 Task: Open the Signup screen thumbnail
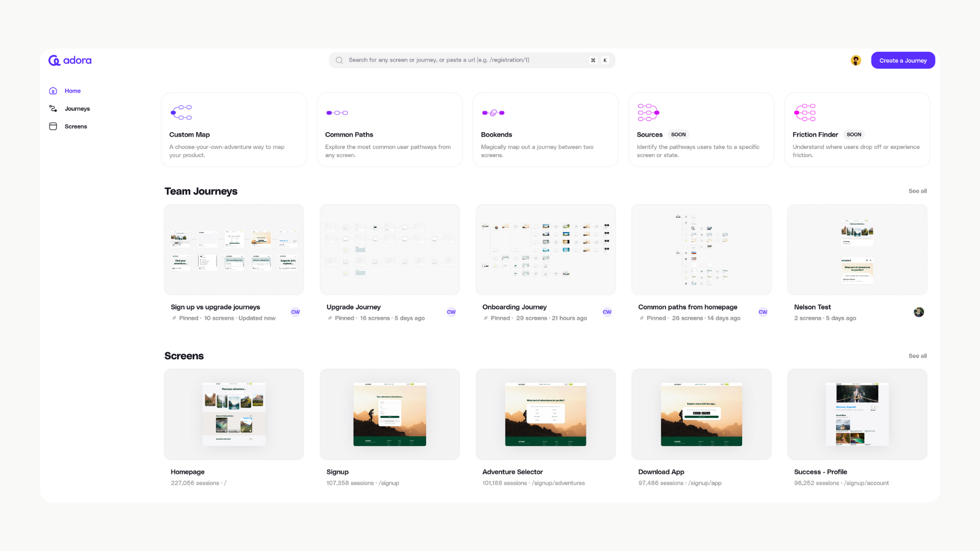389,414
